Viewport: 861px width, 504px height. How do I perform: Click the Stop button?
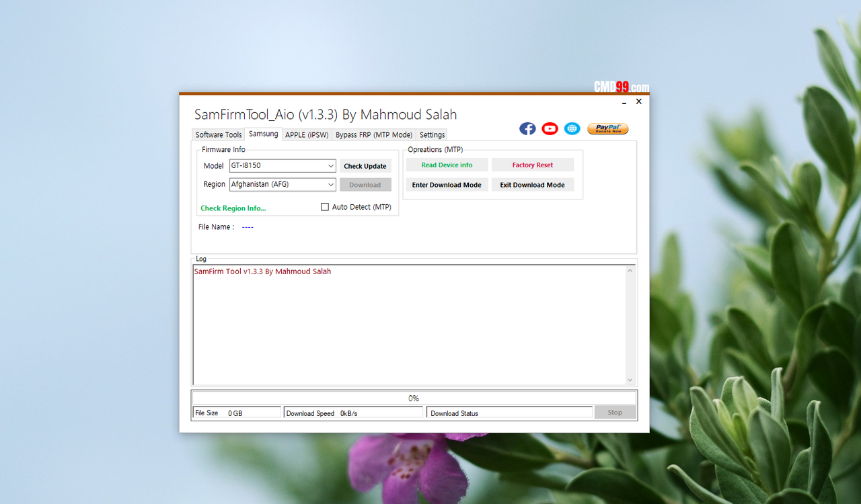[x=615, y=413]
